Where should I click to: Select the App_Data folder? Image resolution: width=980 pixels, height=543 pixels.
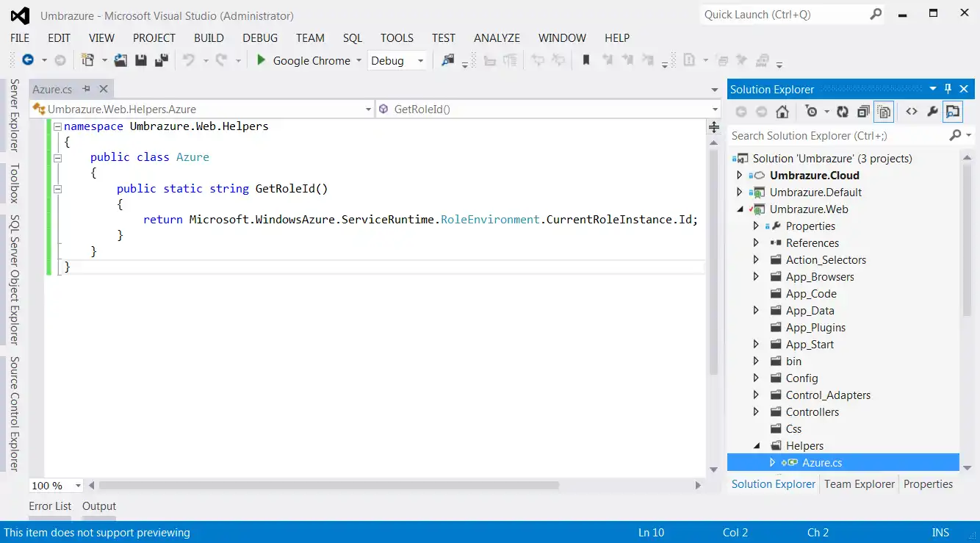(810, 311)
